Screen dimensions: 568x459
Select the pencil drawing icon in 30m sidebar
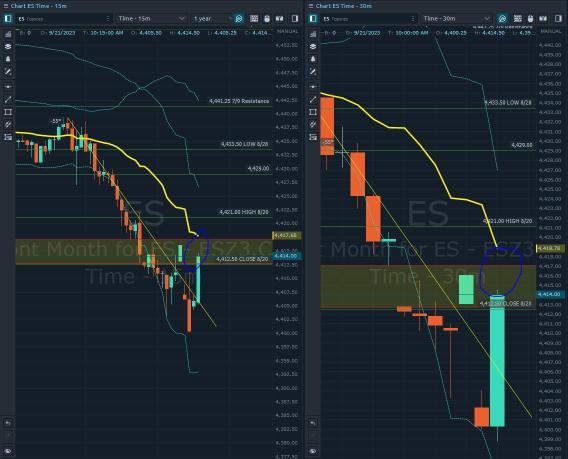313,71
